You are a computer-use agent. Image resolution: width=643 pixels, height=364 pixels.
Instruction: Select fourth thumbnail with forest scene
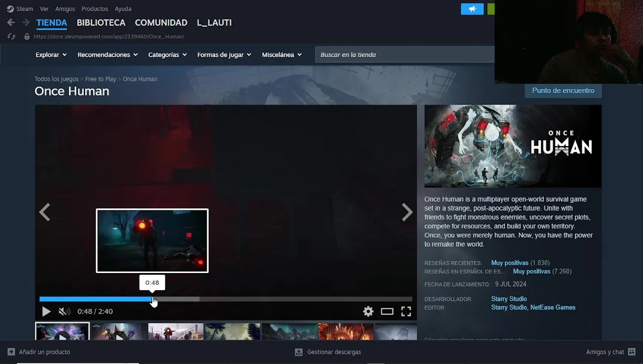[233, 332]
